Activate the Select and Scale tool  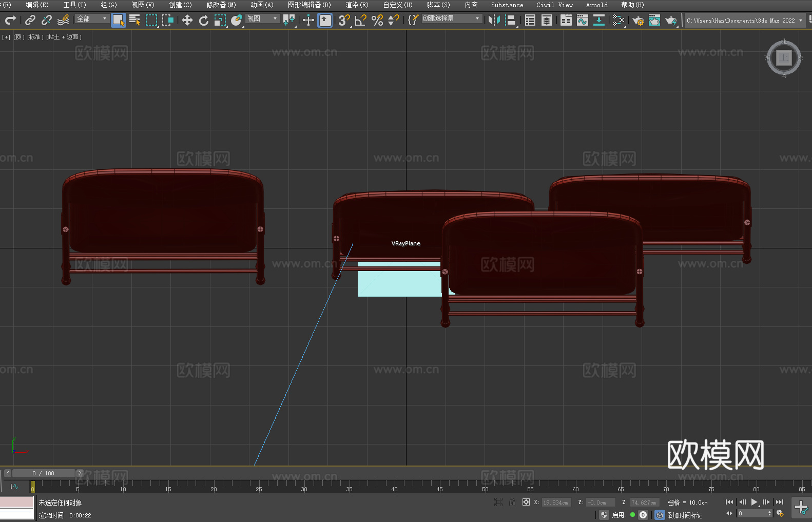220,20
